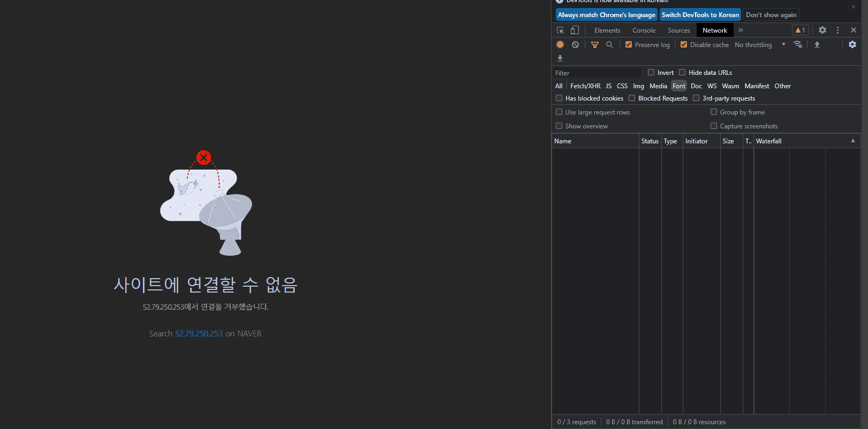Viewport: 868px width, 429px height.
Task: Filter requests by CSS
Action: [x=622, y=86]
